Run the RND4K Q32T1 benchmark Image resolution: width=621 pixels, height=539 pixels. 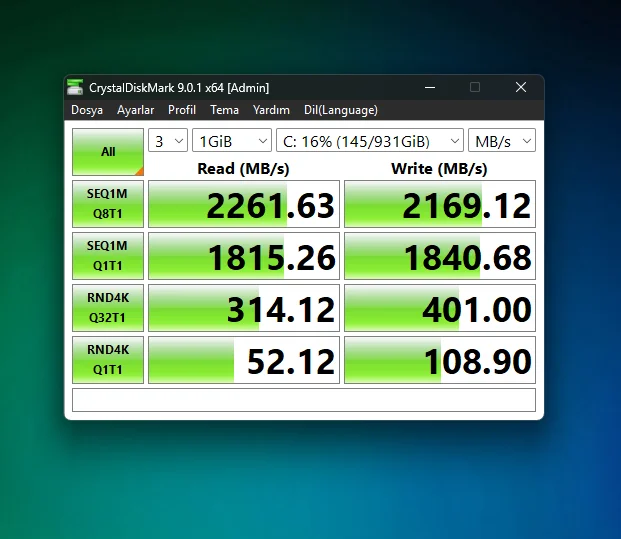(108, 308)
